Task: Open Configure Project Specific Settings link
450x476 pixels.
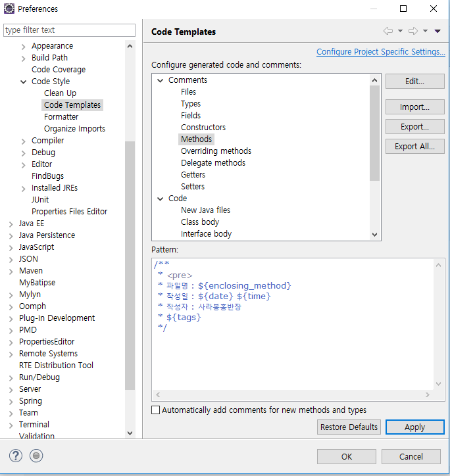Action: click(380, 51)
